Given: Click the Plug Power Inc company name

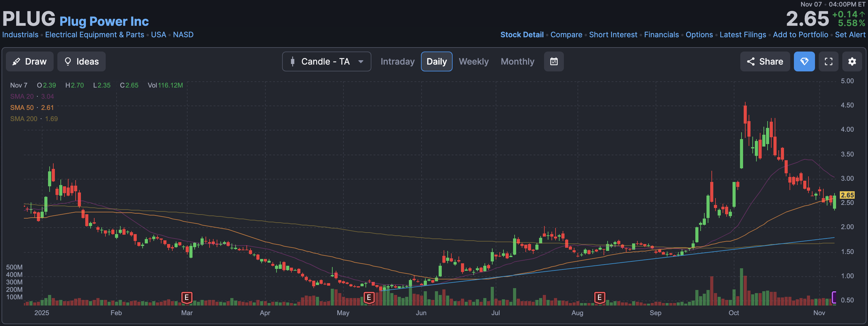Looking at the screenshot, I should (x=104, y=22).
